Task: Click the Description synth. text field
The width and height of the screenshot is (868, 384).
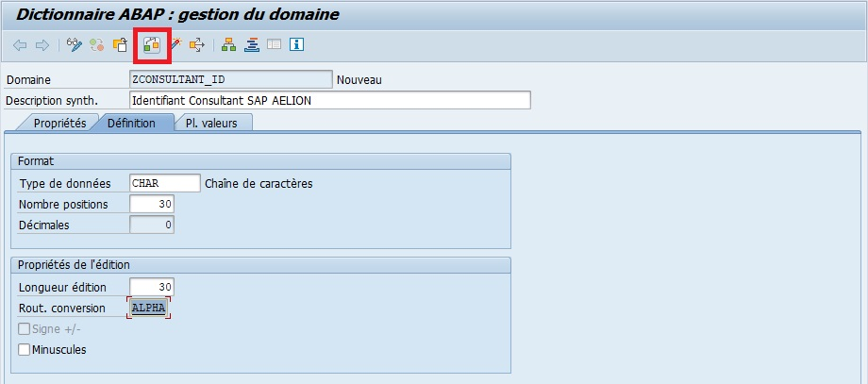Action: [329, 100]
